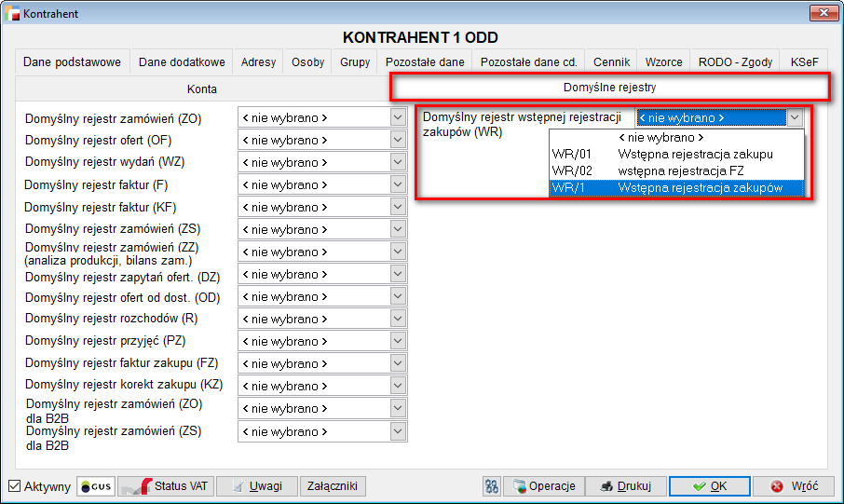
Task: Open the Operacje menu button
Action: coord(547,486)
